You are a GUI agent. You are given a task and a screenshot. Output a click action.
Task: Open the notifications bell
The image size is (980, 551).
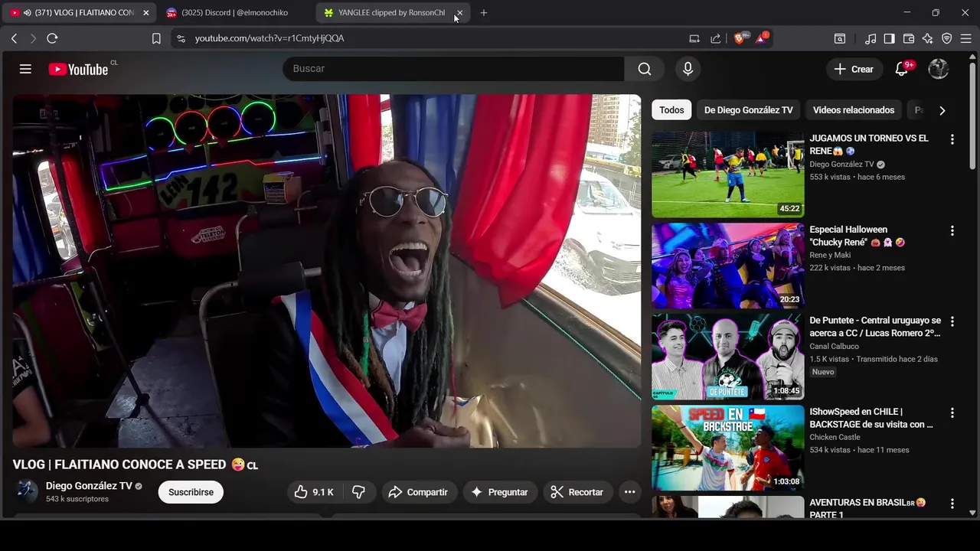902,69
